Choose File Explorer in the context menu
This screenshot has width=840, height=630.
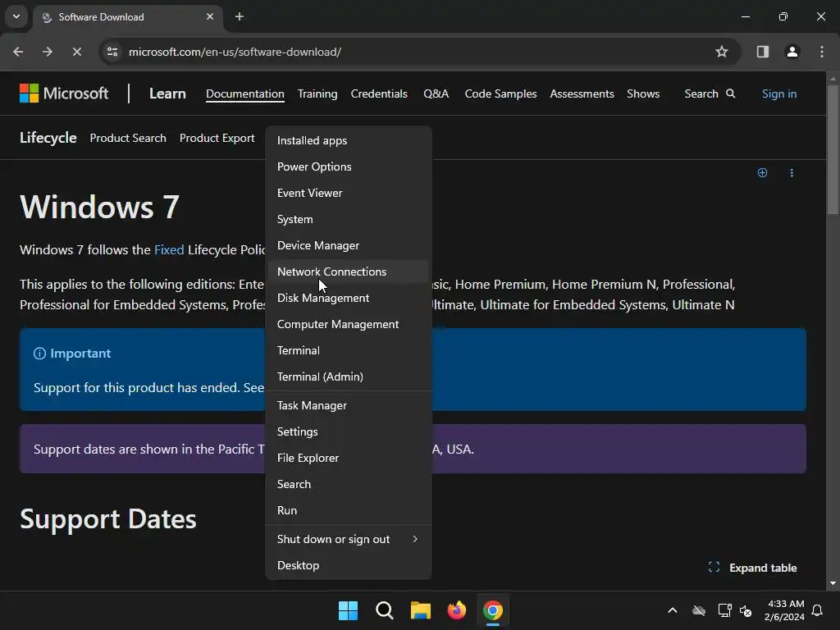(x=348, y=458)
